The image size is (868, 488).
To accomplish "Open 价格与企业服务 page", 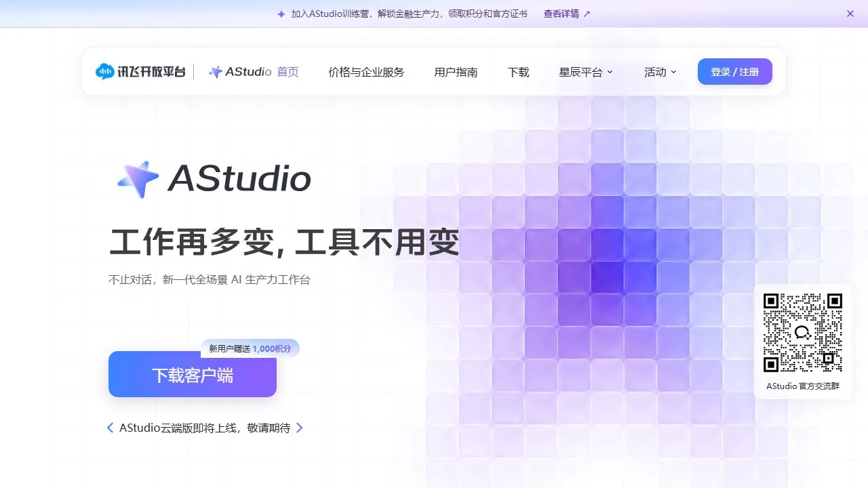I will 366,72.
